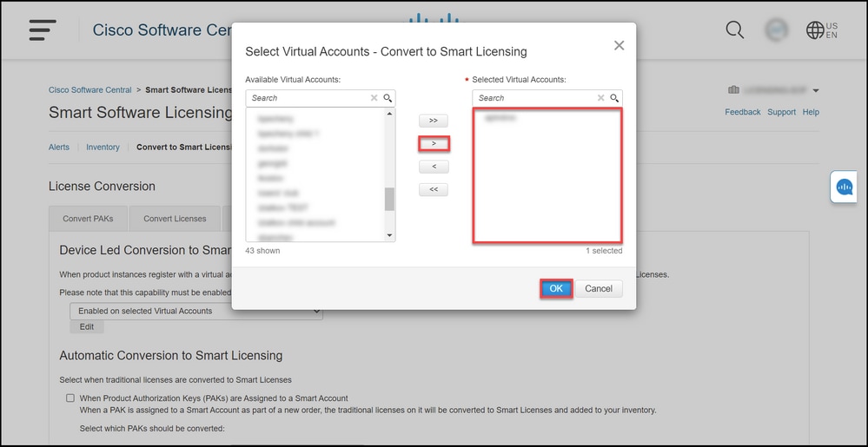
Task: Open the Support link
Action: (782, 112)
